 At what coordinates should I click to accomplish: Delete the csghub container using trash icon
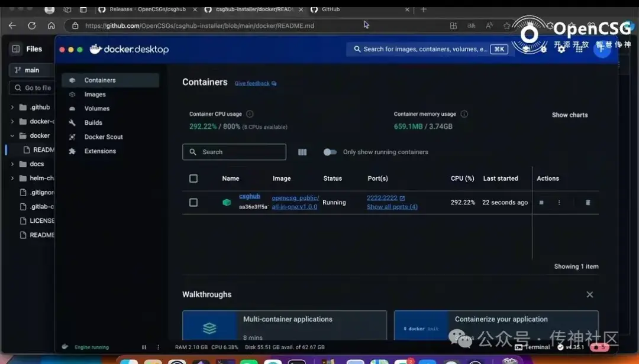(x=588, y=202)
